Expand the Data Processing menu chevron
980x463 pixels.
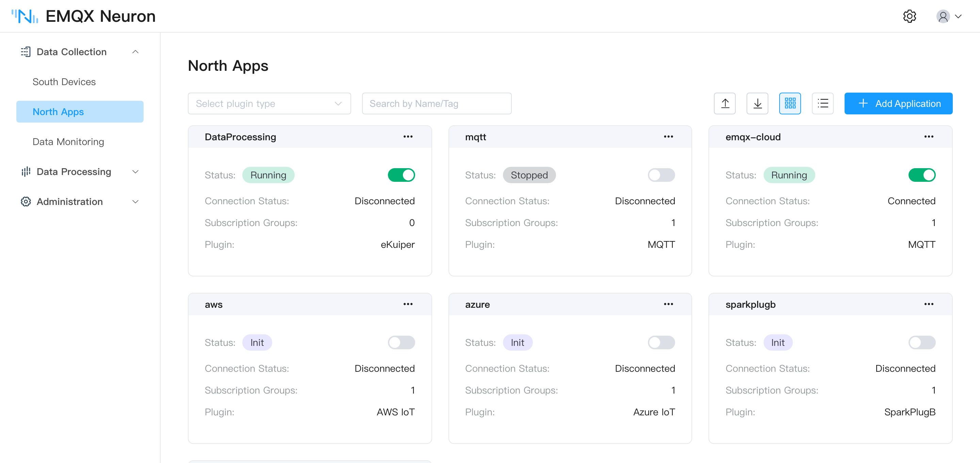click(135, 172)
